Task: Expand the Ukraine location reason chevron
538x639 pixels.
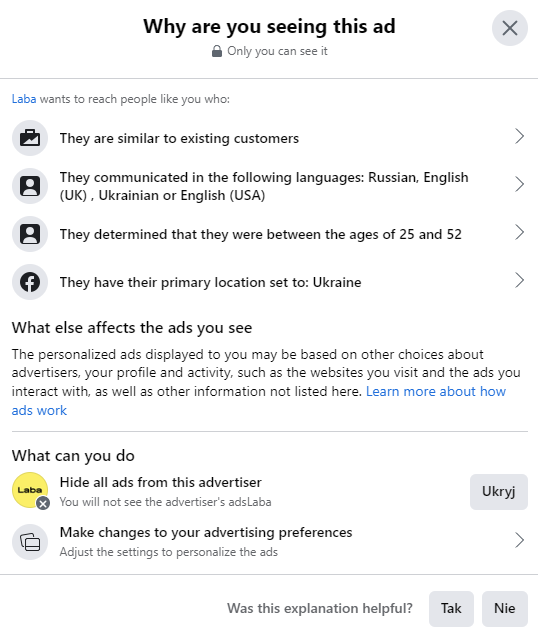Action: pyautogui.click(x=519, y=280)
